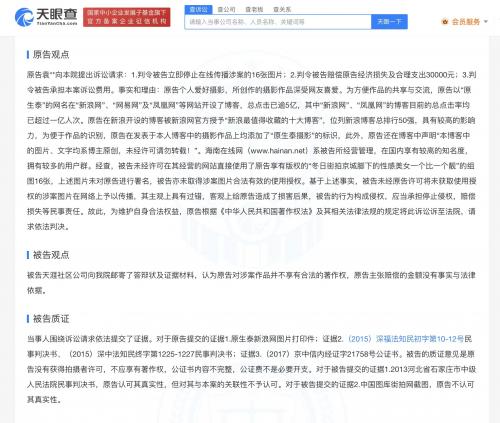The width and height of the screenshot is (500, 423).
Task: Focus the company name search input field
Action: point(278,22)
